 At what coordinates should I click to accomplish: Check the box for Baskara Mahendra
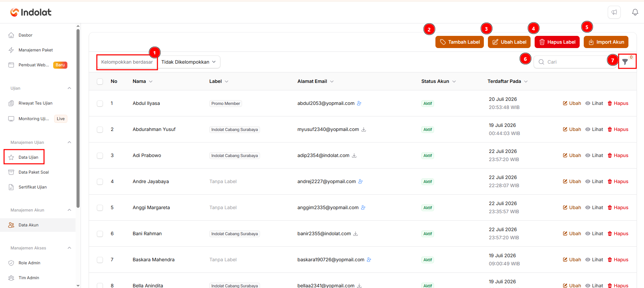pyautogui.click(x=100, y=260)
